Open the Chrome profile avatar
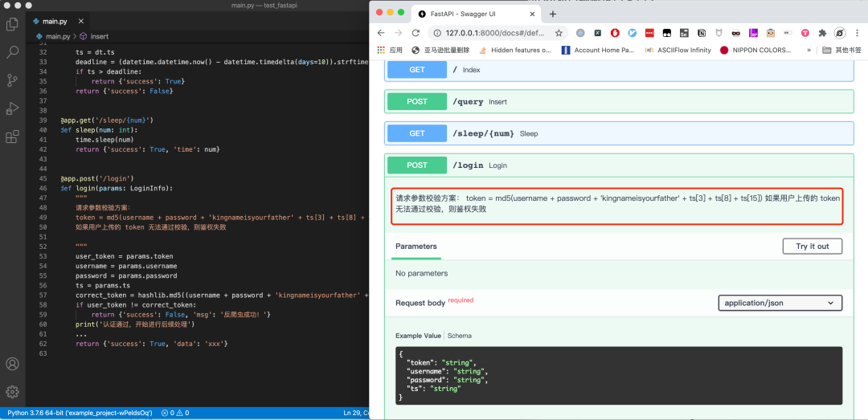The height and width of the screenshot is (420, 868). pyautogui.click(x=840, y=33)
